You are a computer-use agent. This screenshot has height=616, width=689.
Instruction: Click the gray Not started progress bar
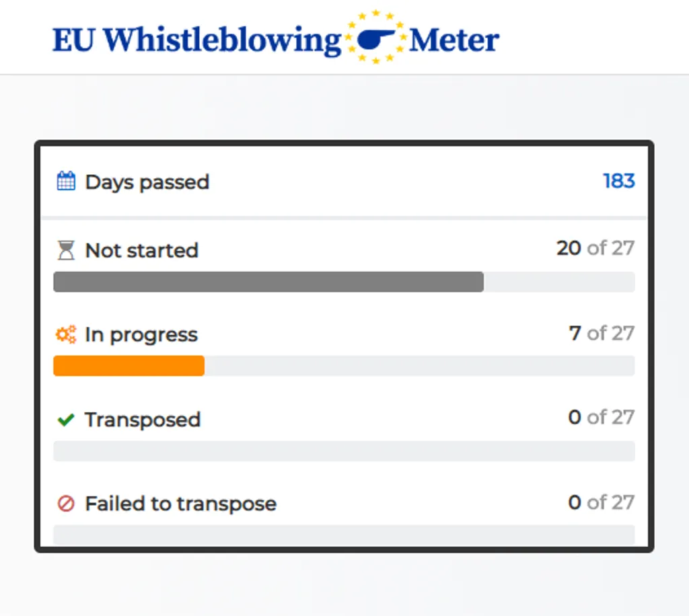[x=269, y=282]
